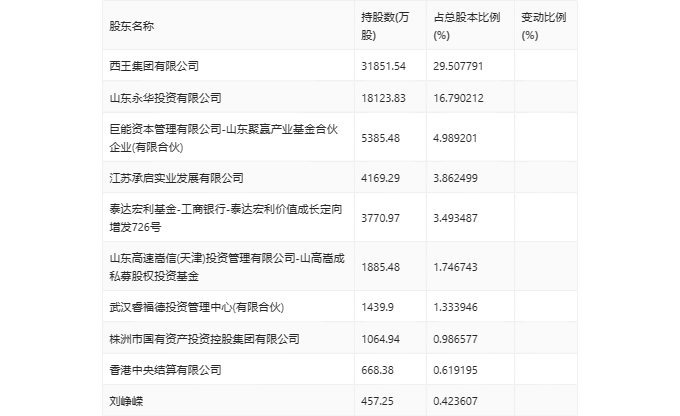Viewport: 680px width, 416px height.
Task: Select shareholding value 31851.54
Action: (383, 66)
